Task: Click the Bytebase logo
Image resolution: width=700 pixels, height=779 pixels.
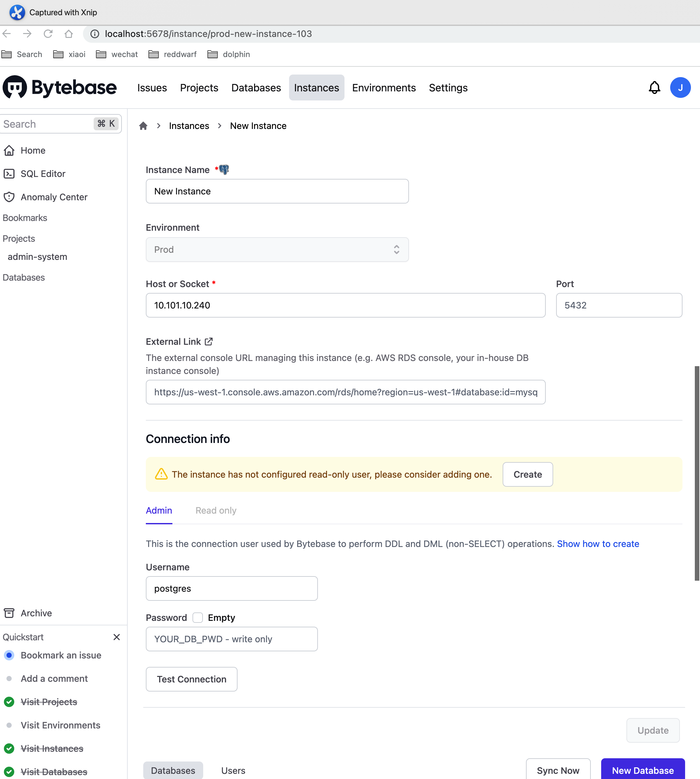Action: (60, 87)
